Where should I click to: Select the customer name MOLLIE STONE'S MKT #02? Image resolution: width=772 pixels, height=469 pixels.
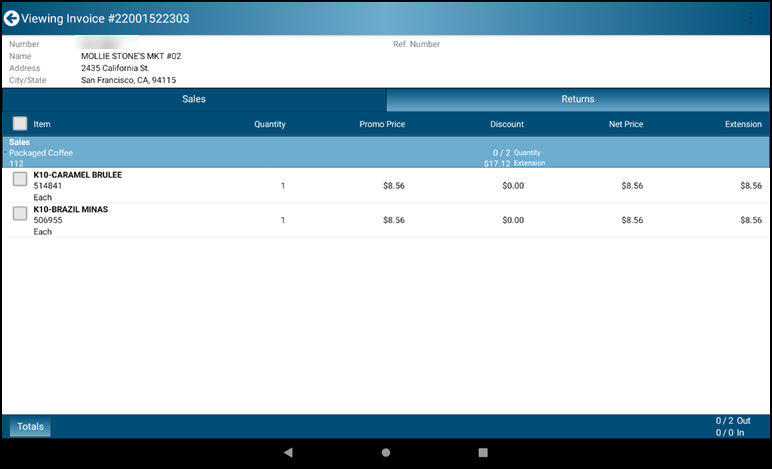pyautogui.click(x=131, y=56)
